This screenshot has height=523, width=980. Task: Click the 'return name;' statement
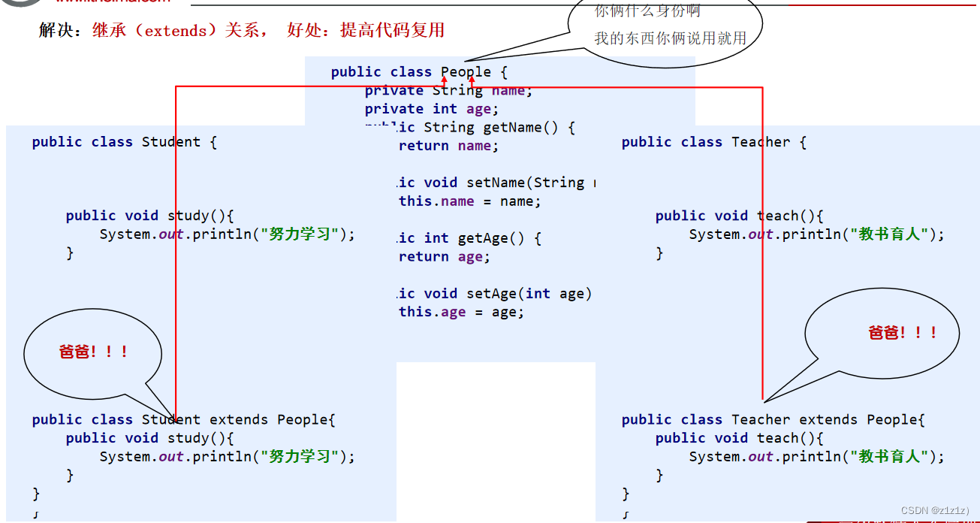[448, 146]
